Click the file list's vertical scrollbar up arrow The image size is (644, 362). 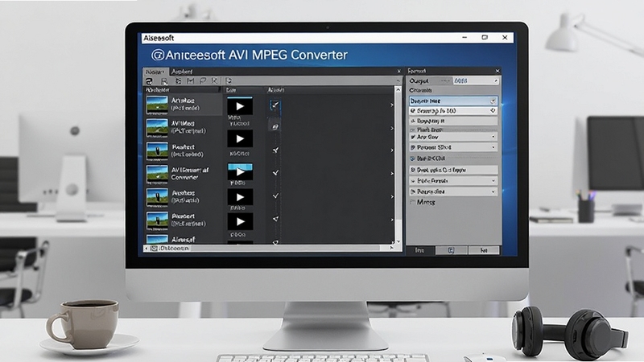click(398, 89)
